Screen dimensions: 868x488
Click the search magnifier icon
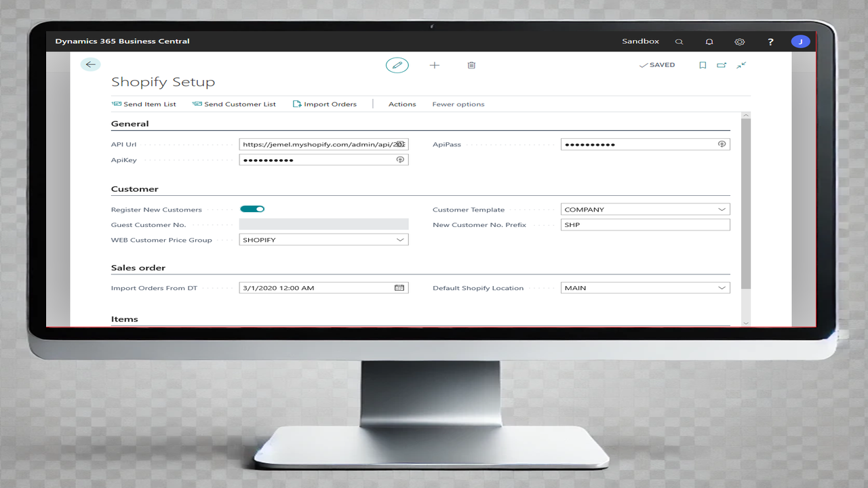(x=679, y=41)
